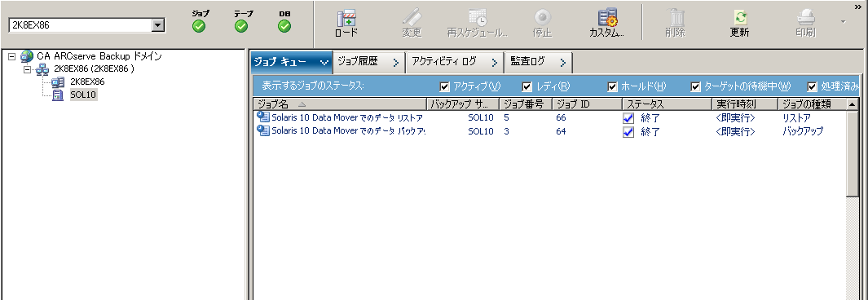Click the DB status green check icon
Image resolution: width=868 pixels, height=300 pixels.
tap(284, 26)
